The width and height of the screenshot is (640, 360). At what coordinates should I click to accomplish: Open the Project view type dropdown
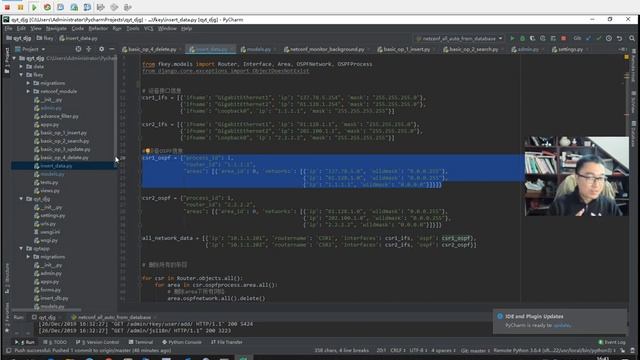30,49
